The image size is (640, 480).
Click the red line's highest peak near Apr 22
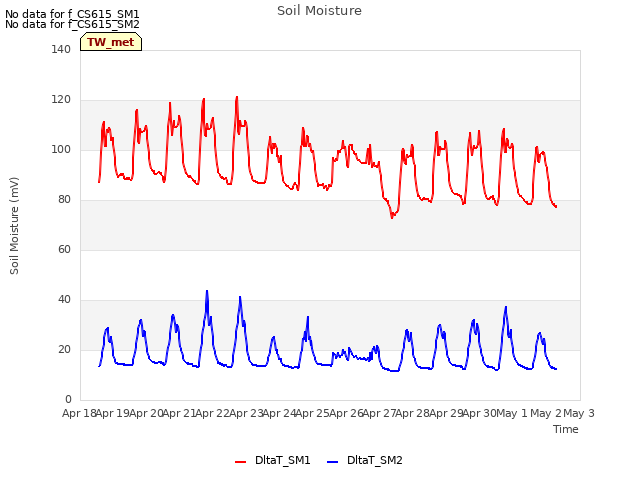237,97
